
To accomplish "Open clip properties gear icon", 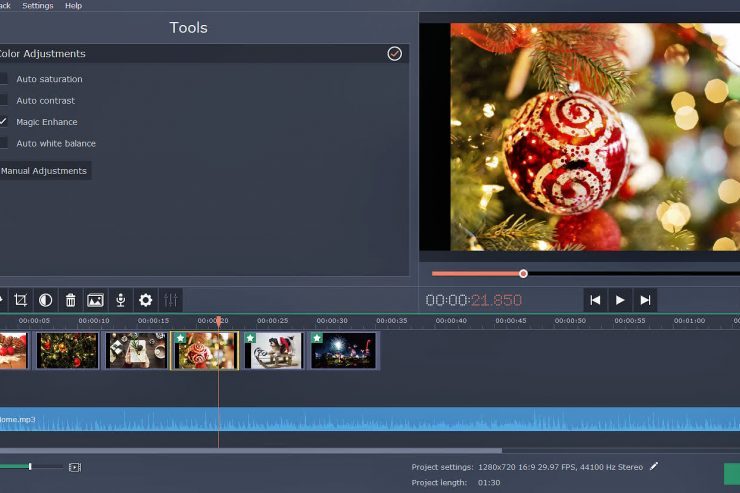I will [x=145, y=300].
